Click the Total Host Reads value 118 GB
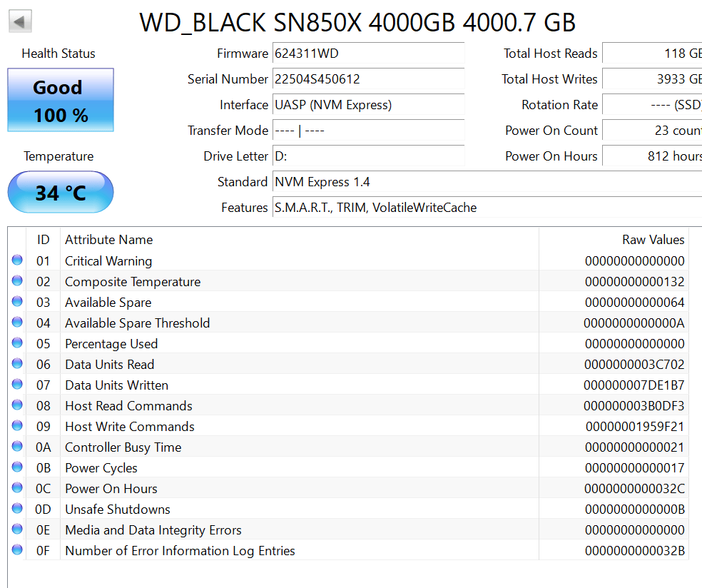Screen dimensions: 702x588 [652, 54]
